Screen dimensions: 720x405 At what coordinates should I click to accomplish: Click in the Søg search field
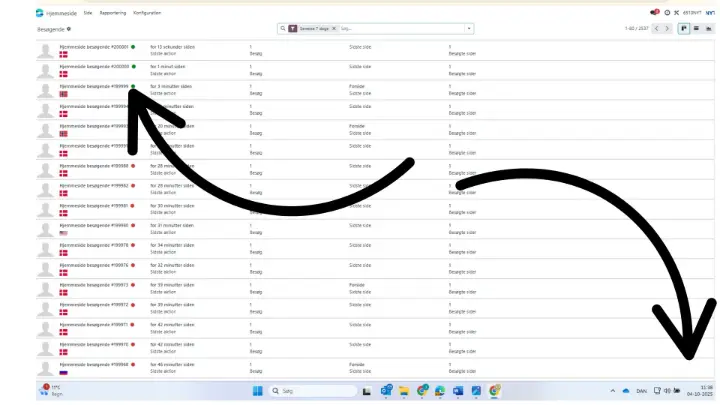[400, 29]
